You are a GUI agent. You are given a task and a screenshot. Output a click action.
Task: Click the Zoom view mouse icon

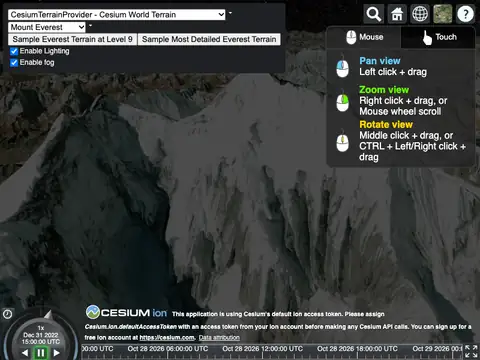point(342,100)
